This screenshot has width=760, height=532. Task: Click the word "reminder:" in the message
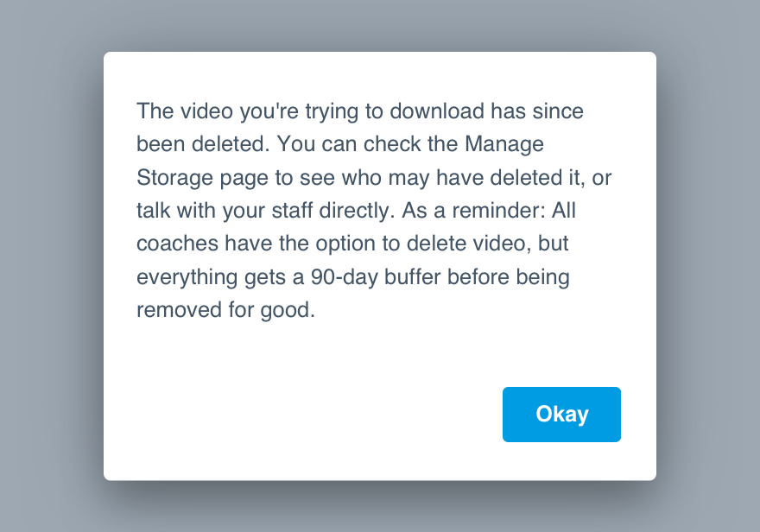point(499,211)
